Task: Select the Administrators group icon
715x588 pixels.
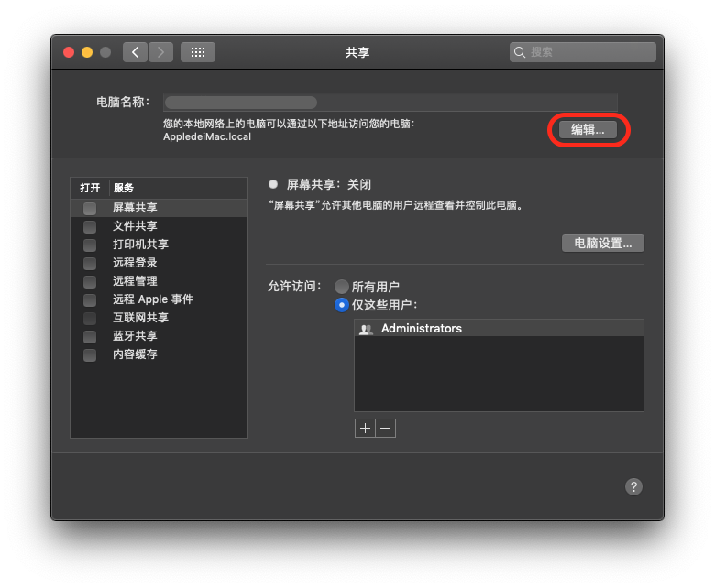Action: coord(366,329)
